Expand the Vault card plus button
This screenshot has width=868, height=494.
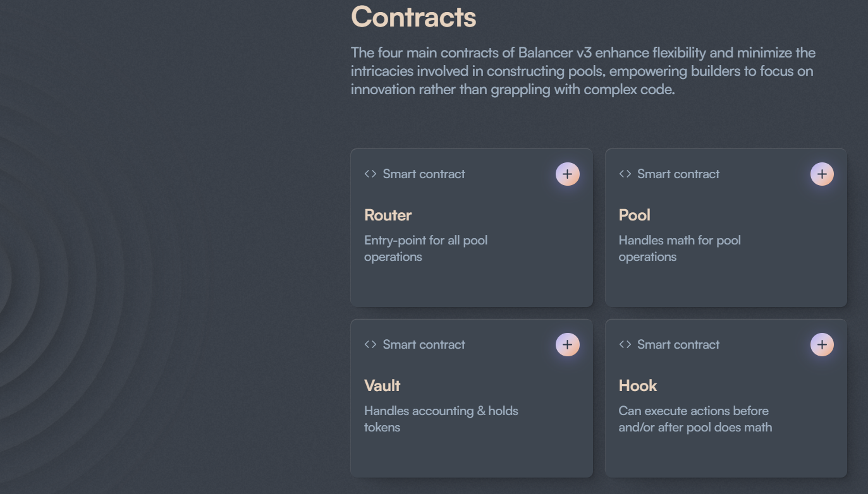click(567, 344)
